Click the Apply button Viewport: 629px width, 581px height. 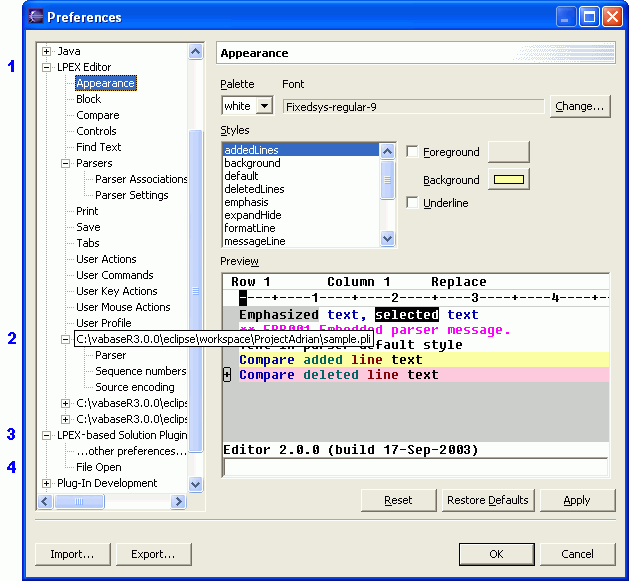point(577,500)
